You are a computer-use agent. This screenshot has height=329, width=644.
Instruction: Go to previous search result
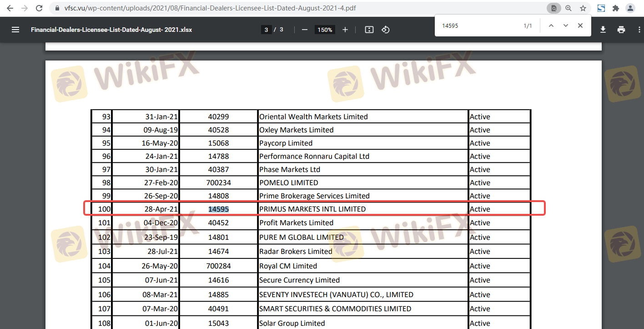coord(551,26)
